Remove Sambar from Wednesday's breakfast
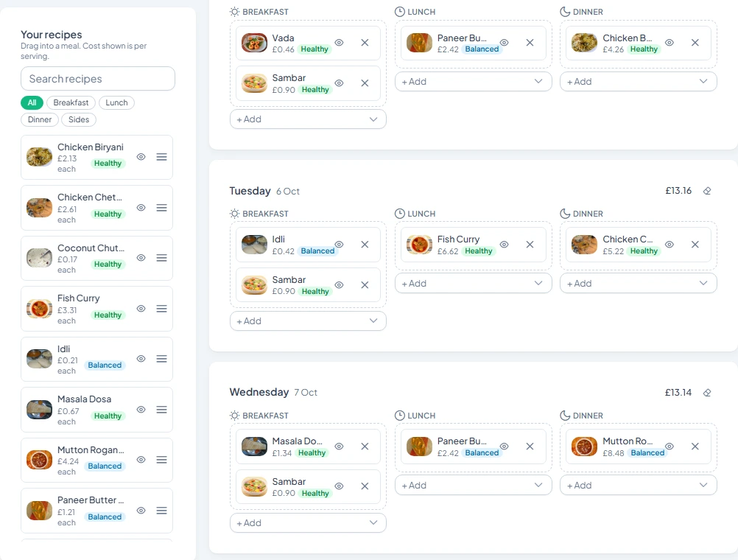 click(x=365, y=486)
